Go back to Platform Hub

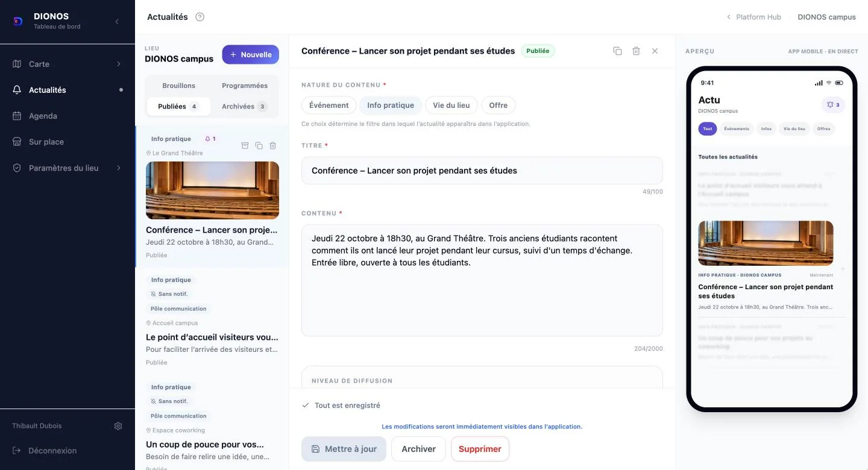tap(753, 17)
